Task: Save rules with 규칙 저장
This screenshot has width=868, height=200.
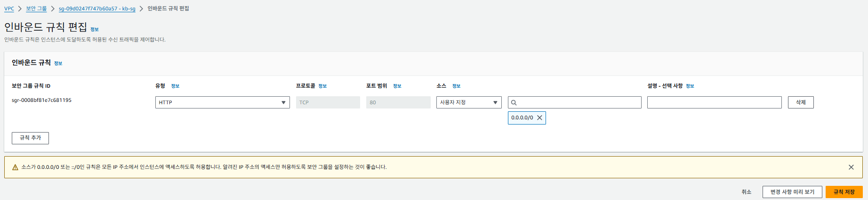Action: pos(844,192)
